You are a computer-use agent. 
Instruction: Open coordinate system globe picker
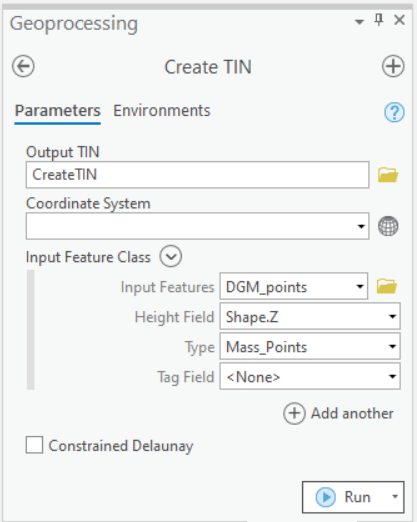(388, 226)
